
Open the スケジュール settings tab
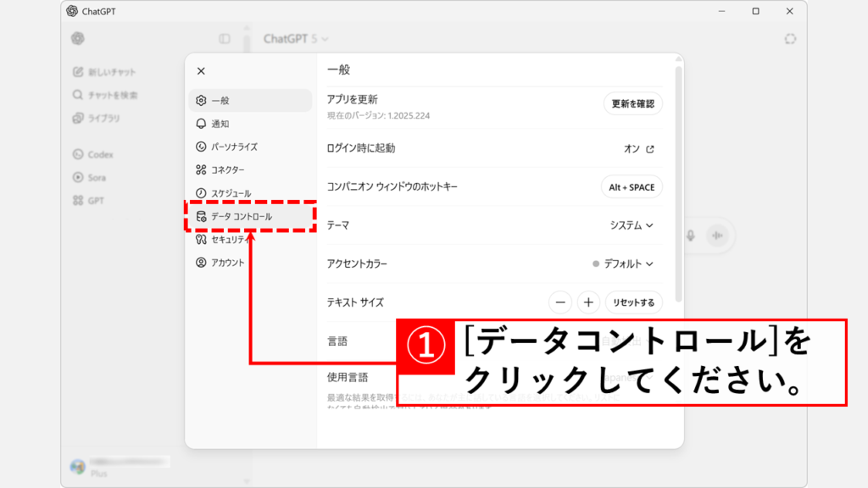point(250,193)
